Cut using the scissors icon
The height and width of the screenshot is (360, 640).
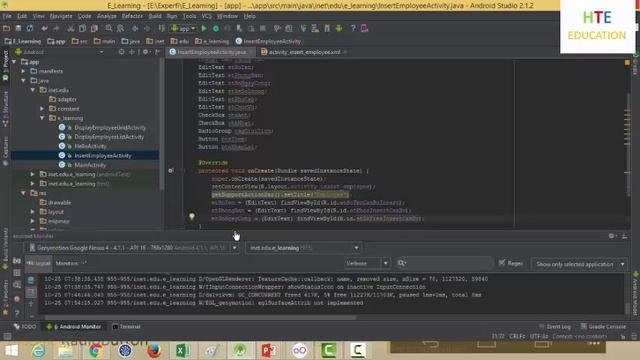pyautogui.click(x=71, y=29)
